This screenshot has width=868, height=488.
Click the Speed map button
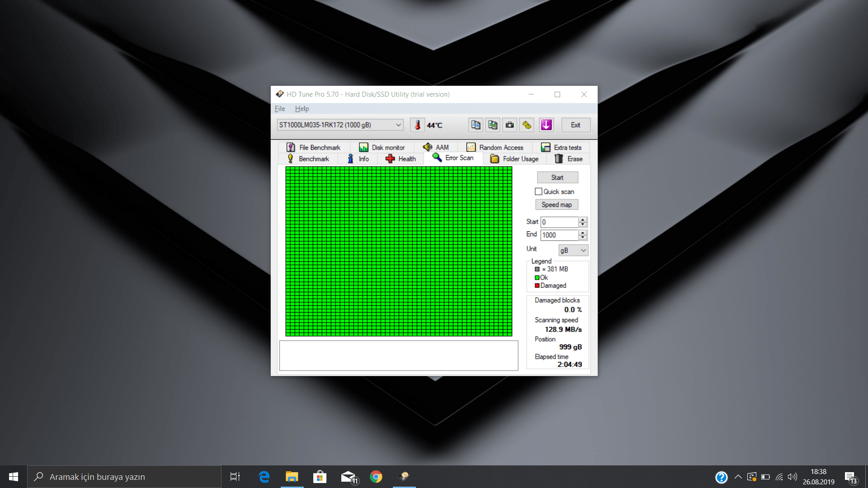[557, 204]
